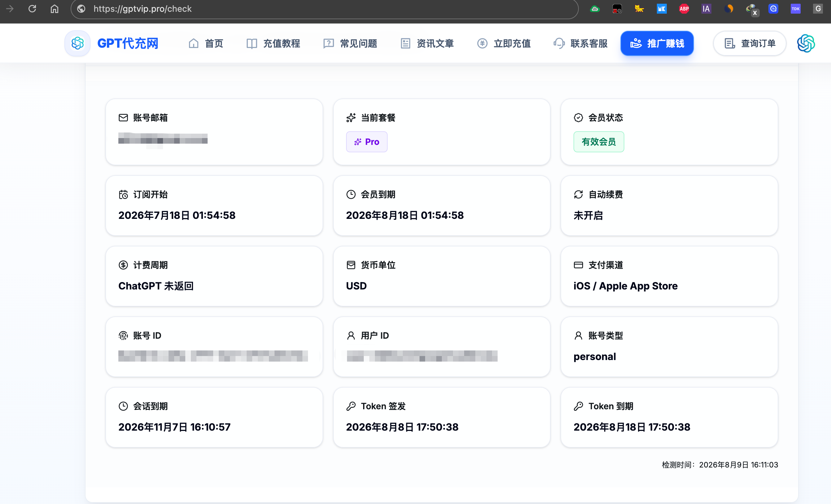The image size is (831, 504).
Task: Click the OpenAI logo at header right
Action: coord(806,43)
